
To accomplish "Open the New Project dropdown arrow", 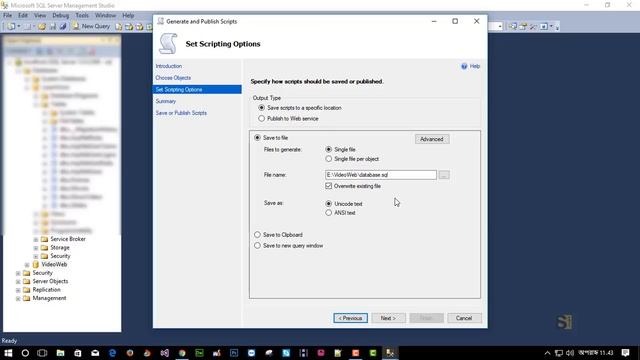I will [x=18, y=27].
